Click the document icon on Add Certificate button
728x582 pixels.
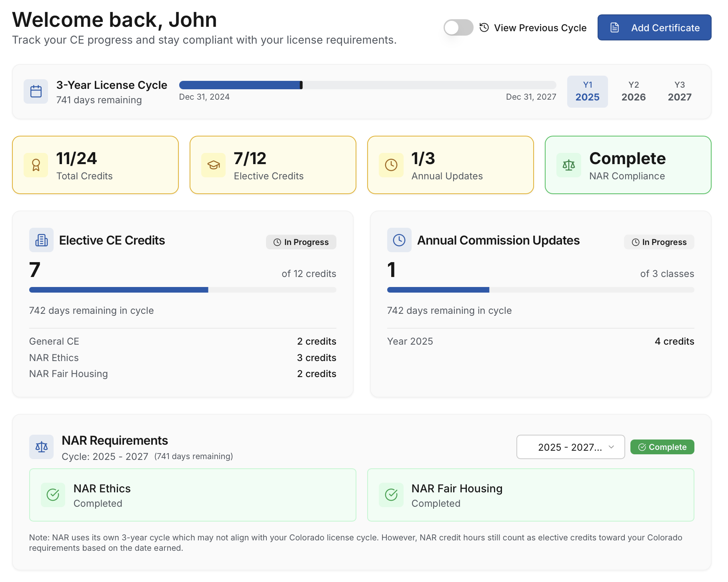click(615, 28)
